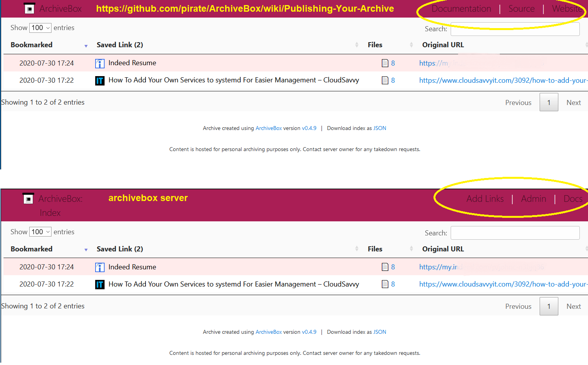Click 2020-07-30 17:22 date in top table

point(46,80)
